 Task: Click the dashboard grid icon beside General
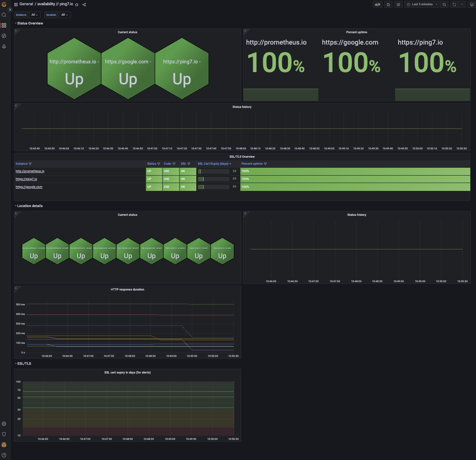(x=16, y=4)
